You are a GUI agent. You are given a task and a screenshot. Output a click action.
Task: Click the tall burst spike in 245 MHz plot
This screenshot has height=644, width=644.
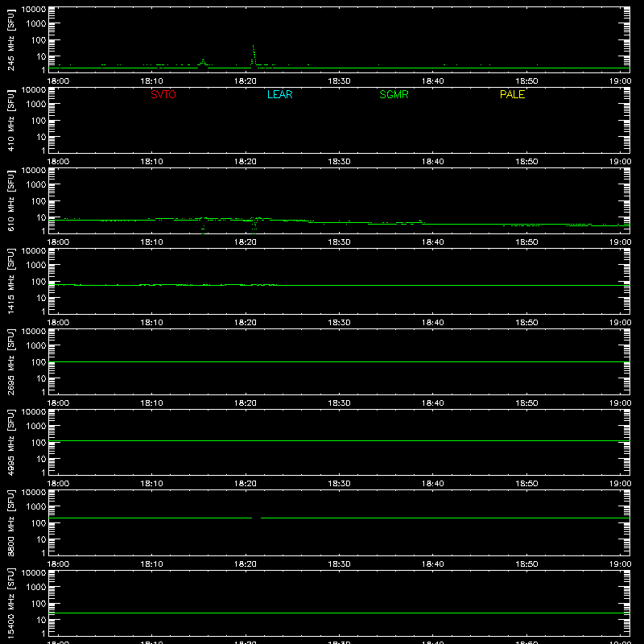pos(254,55)
